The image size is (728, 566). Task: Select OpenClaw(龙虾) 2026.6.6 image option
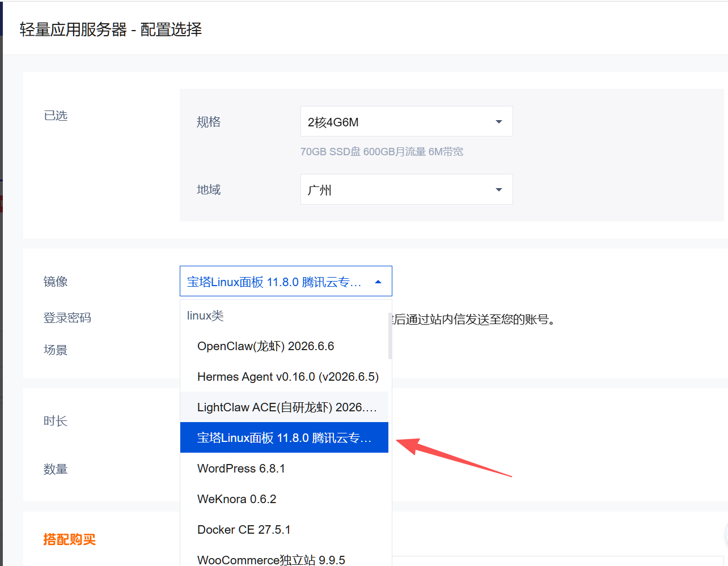[284, 346]
